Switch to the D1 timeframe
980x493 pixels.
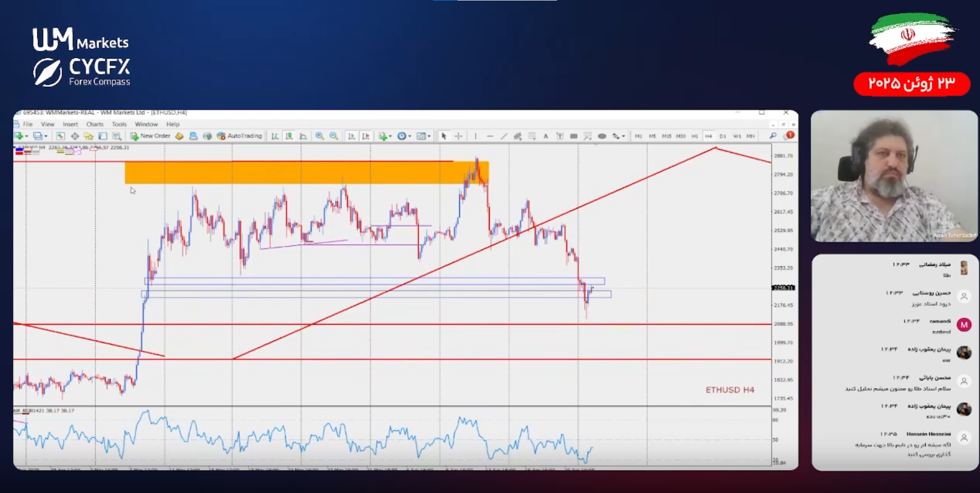722,136
